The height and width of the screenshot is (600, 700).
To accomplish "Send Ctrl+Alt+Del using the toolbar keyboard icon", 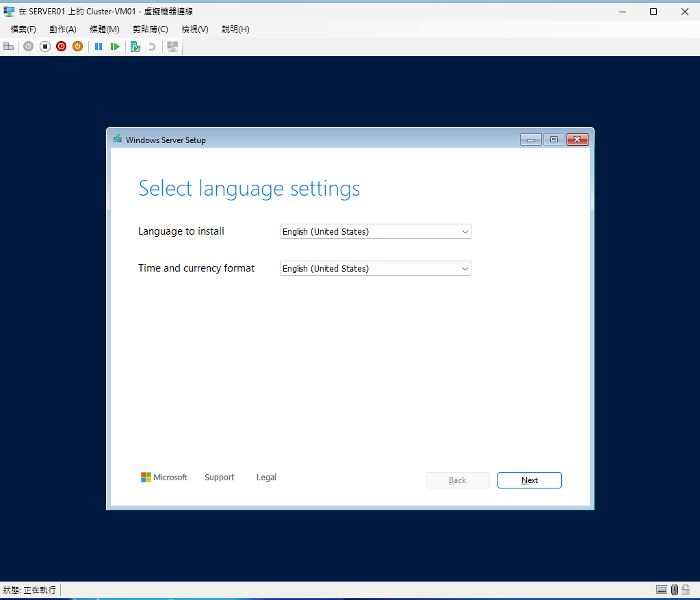I will coord(8,47).
